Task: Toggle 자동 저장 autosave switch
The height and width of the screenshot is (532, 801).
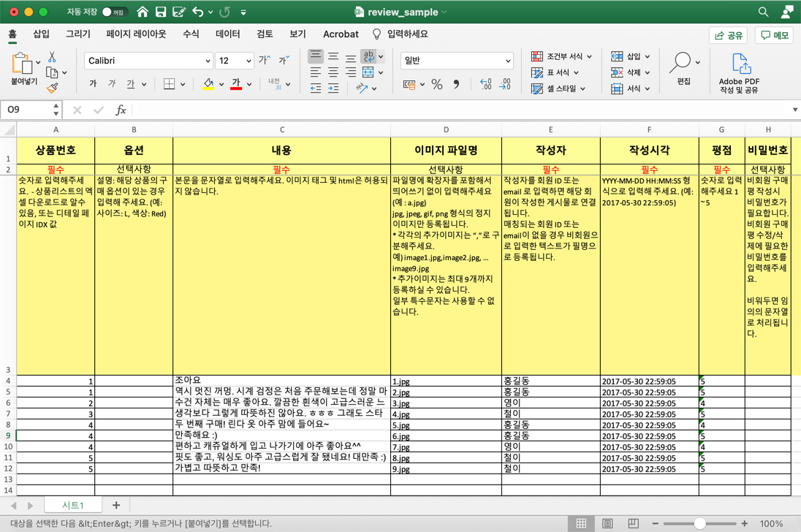Action: 113,12
